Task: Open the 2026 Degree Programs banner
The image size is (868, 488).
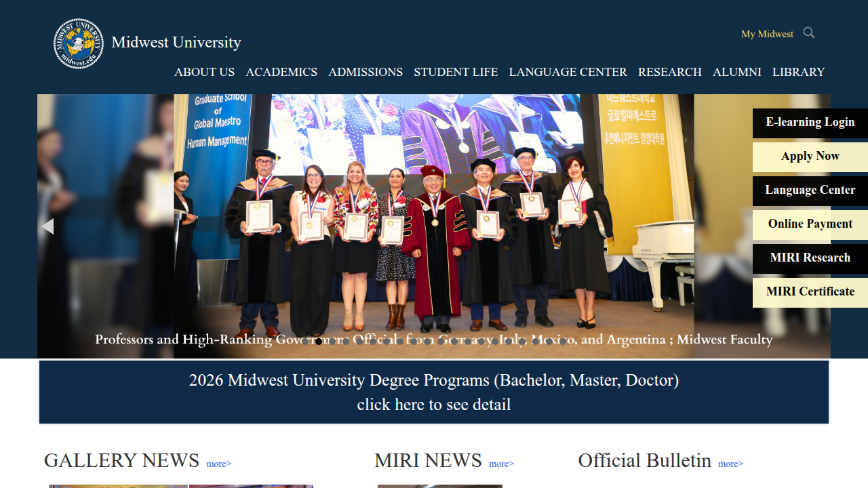Action: [x=434, y=392]
